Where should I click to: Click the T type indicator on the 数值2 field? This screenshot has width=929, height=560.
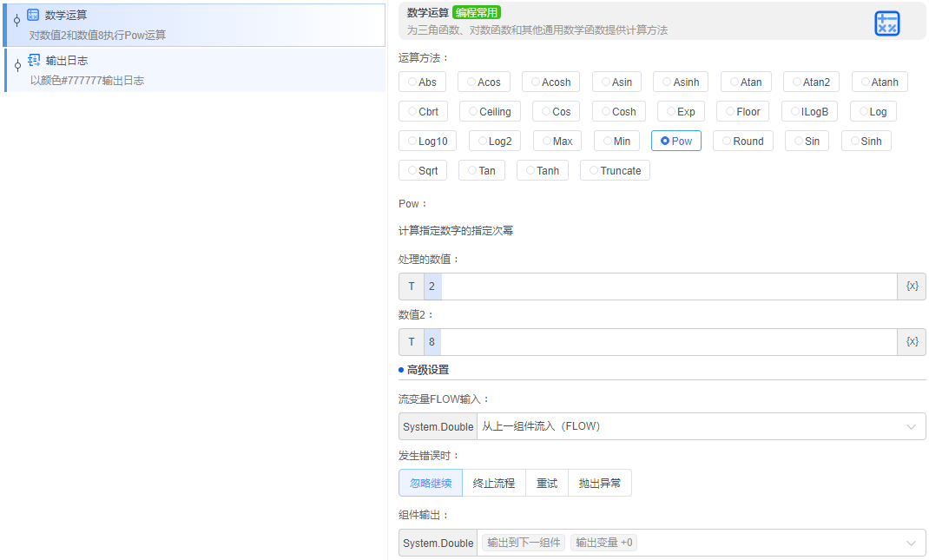[x=411, y=341]
